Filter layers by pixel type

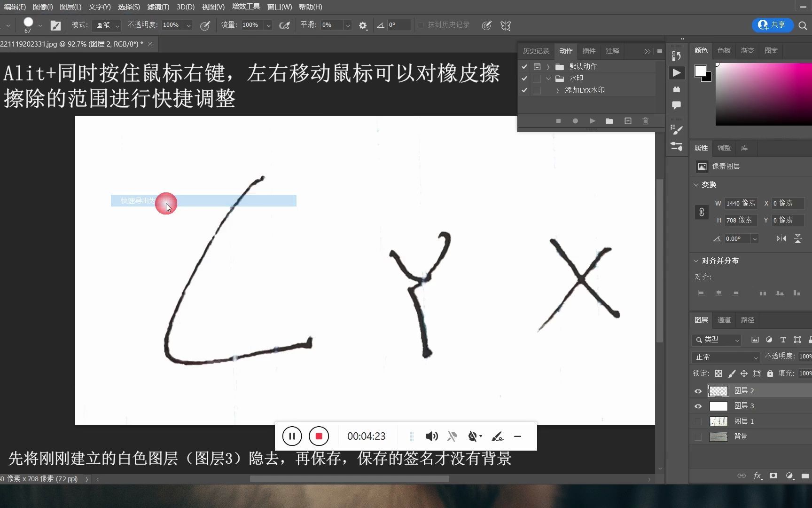tap(755, 340)
